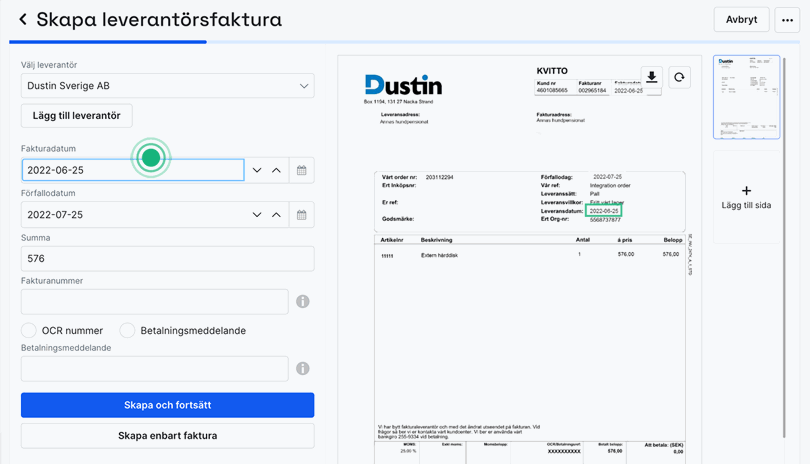
Task: Increase Förfallodatum with up chevron
Action: (x=277, y=215)
